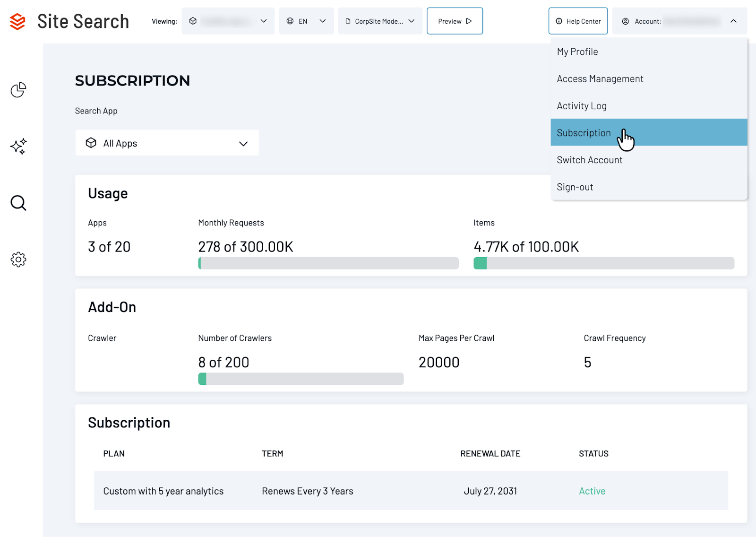Click "Custom with 5 year analytics" plan cell
This screenshot has height=537, width=756.
163,491
